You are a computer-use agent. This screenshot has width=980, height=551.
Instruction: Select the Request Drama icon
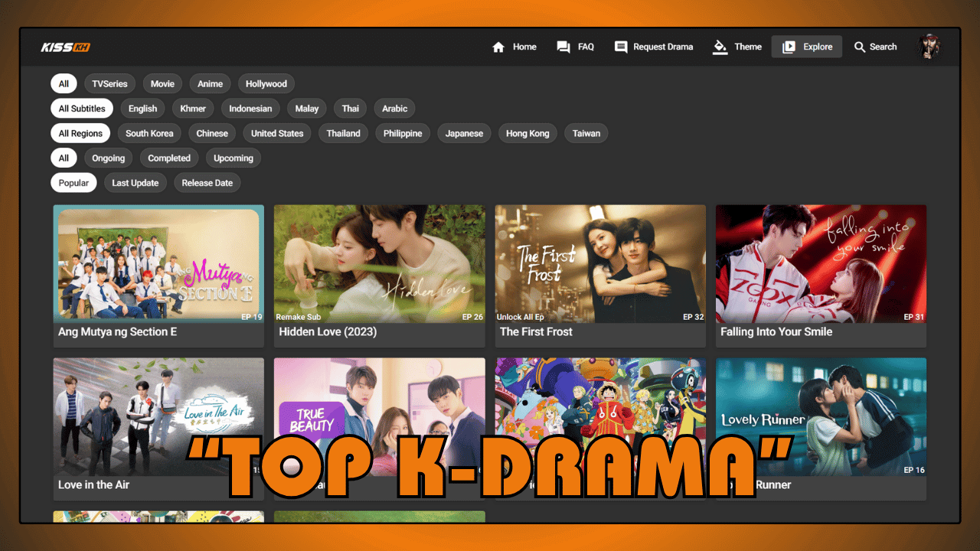pyautogui.click(x=620, y=47)
